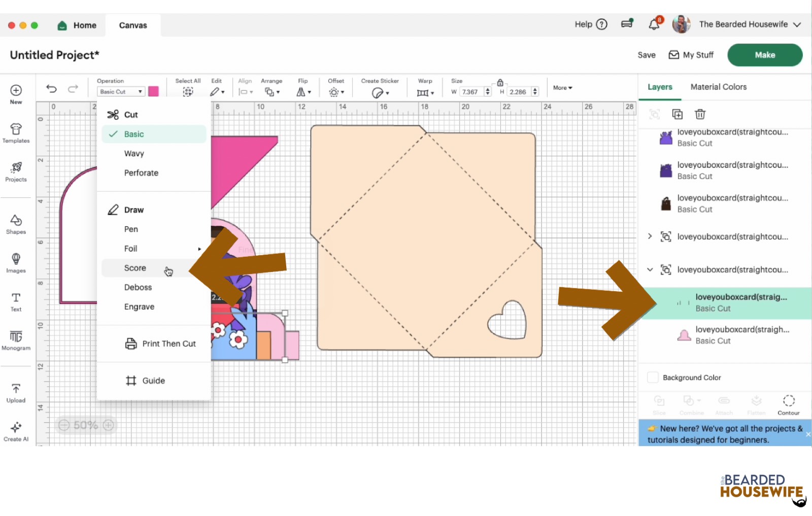Open the Shapes tool in sidebar
812x516 pixels.
coord(16,224)
